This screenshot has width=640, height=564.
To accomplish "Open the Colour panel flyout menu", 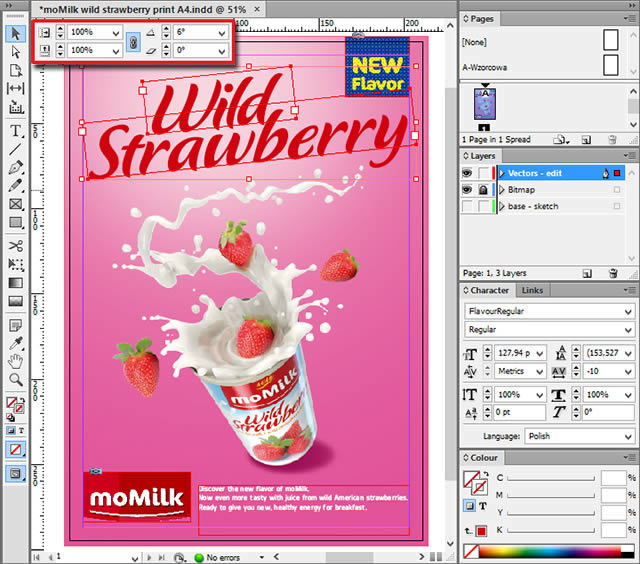I will click(631, 457).
